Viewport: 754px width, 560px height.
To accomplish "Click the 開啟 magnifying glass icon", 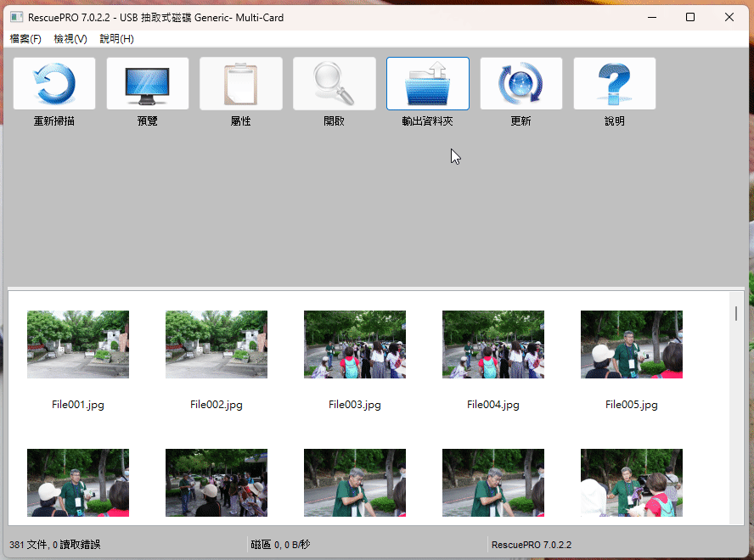I will coord(335,84).
